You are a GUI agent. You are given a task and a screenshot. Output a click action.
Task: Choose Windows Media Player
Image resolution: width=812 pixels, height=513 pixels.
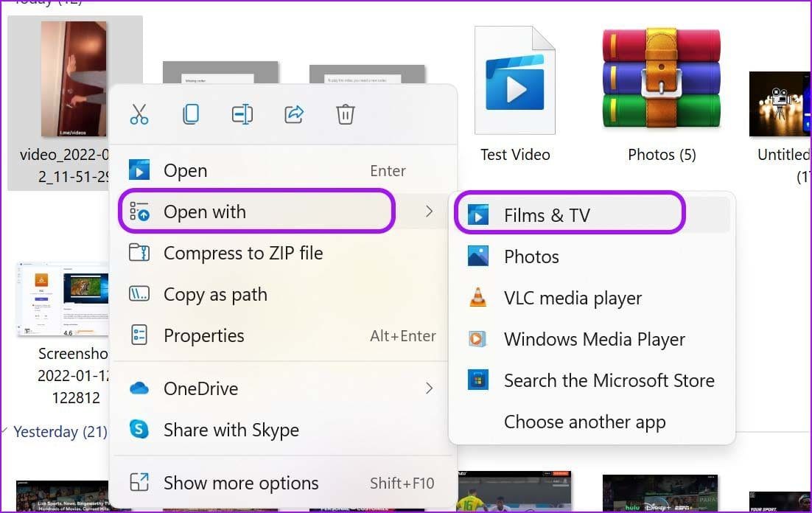[592, 339]
